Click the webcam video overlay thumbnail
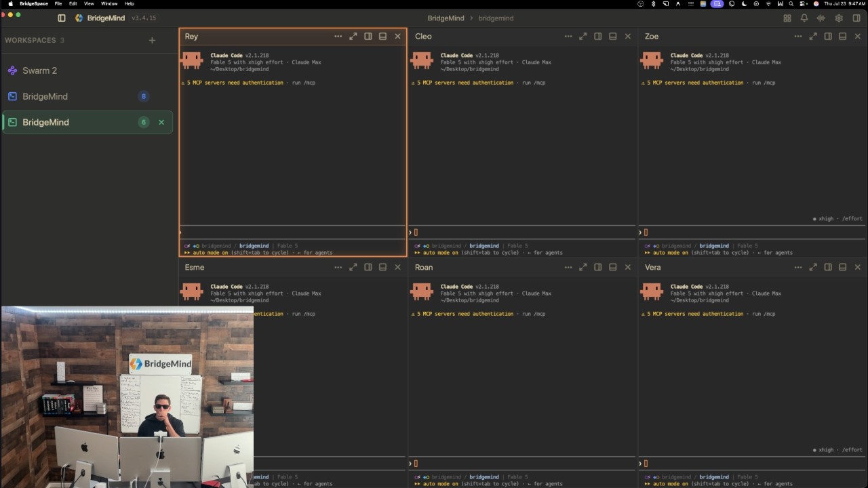Screen dimensions: 868x488 (127, 397)
